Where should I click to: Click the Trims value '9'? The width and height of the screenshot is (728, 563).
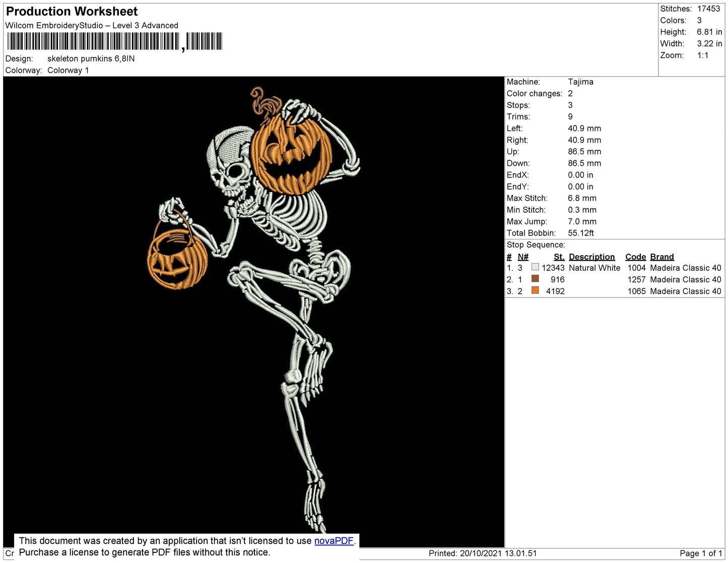click(570, 116)
